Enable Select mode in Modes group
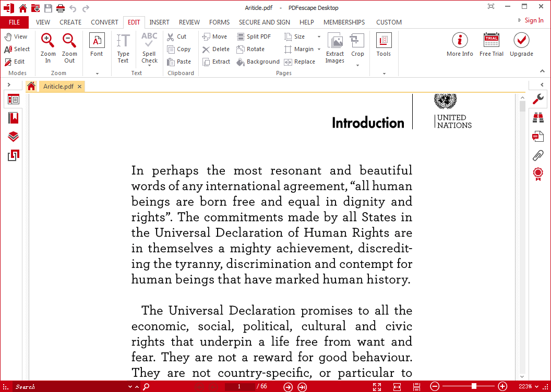551x392 pixels. [x=17, y=49]
